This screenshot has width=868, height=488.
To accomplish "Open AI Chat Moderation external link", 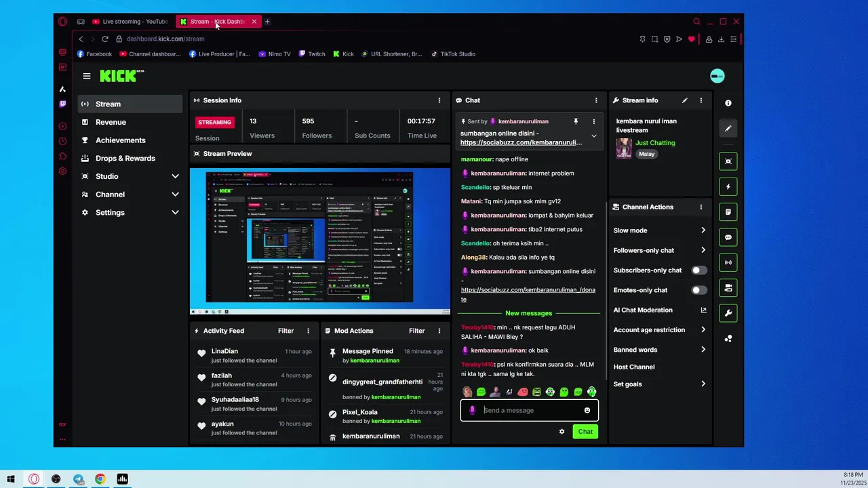I will [703, 310].
